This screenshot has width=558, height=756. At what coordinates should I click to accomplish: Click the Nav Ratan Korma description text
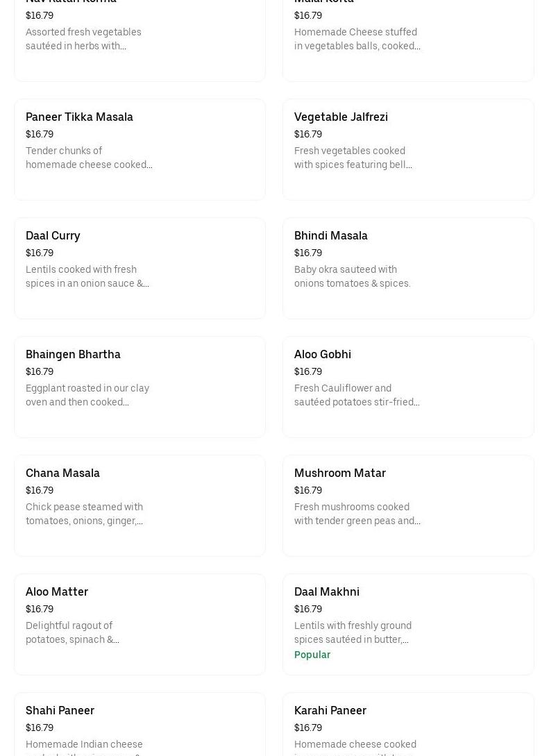pyautogui.click(x=83, y=39)
